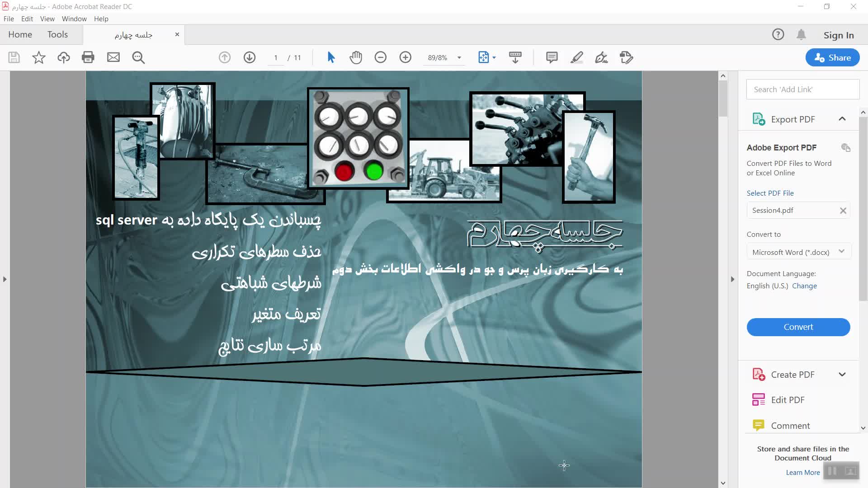This screenshot has width=868, height=488.
Task: Select the Highlight text pen tool
Action: coord(576,57)
